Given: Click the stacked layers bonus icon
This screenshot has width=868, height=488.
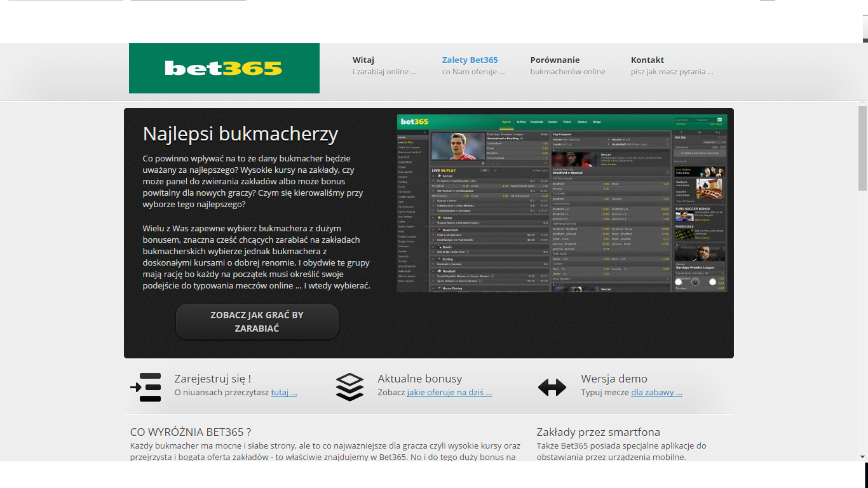Looking at the screenshot, I should (x=349, y=387).
